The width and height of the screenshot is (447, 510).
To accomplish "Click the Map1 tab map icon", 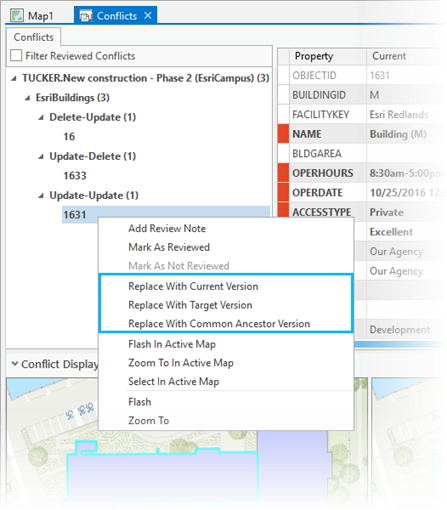I will pyautogui.click(x=17, y=15).
